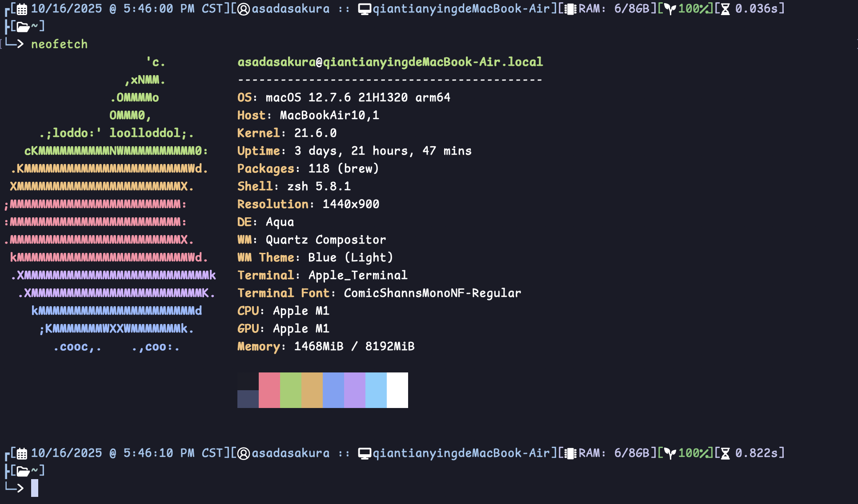Viewport: 858px width, 504px height.
Task: Click battery sprout icon in 0.822s prompt line
Action: [670, 453]
